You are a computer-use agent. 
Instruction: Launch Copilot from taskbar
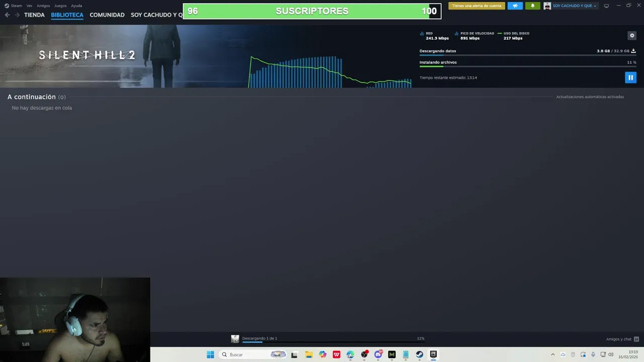coord(323,354)
